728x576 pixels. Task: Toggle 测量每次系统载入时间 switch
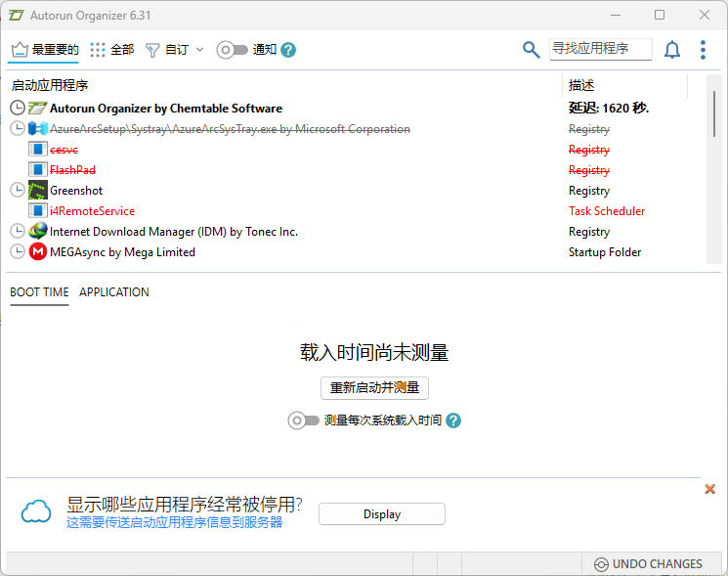(304, 421)
